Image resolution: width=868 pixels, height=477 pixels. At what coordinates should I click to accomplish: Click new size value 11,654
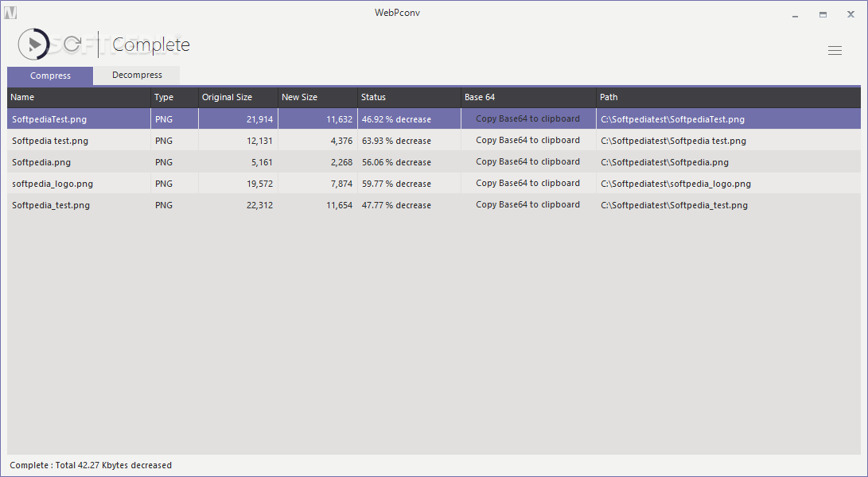[x=340, y=205]
